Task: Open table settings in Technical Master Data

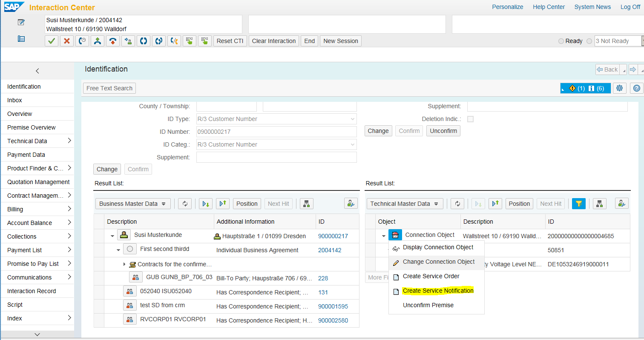Action: (622, 204)
